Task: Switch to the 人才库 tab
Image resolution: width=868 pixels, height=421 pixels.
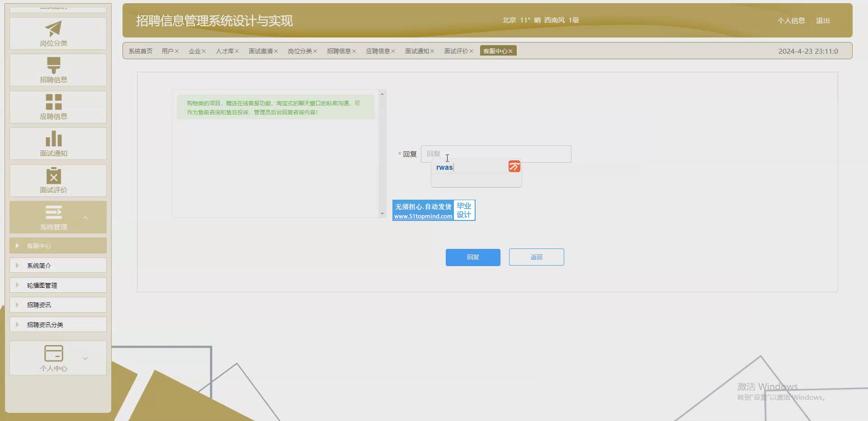Action: tap(225, 51)
